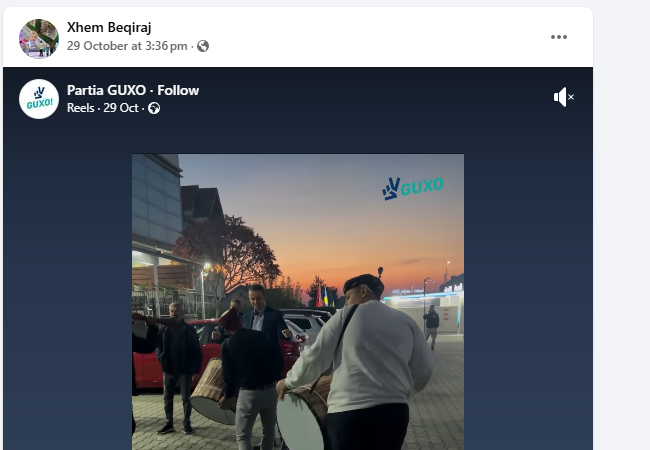Screen dimensions: 650x450
Task: Open the Xhem Beqiraj name link
Action: click(x=109, y=27)
